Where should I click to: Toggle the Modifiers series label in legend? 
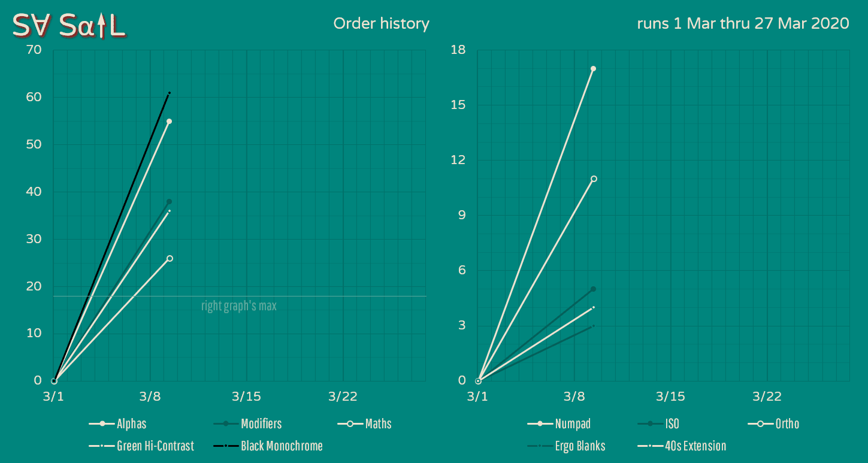point(261,424)
